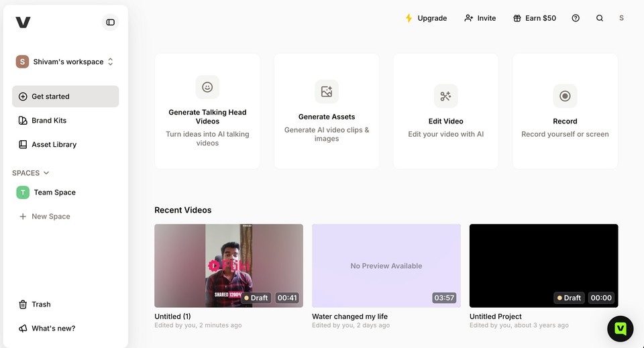
Task: Click the plus circle Get started icon
Action: (23, 97)
